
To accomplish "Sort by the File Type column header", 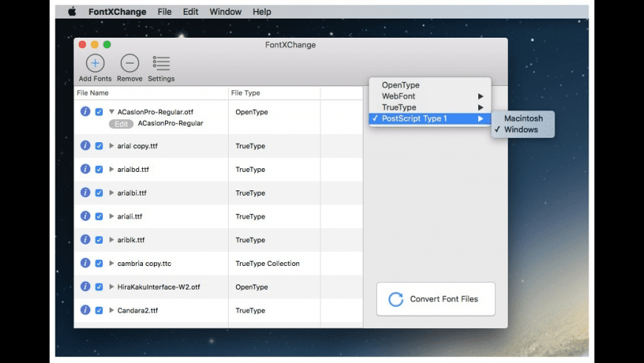I will [275, 93].
